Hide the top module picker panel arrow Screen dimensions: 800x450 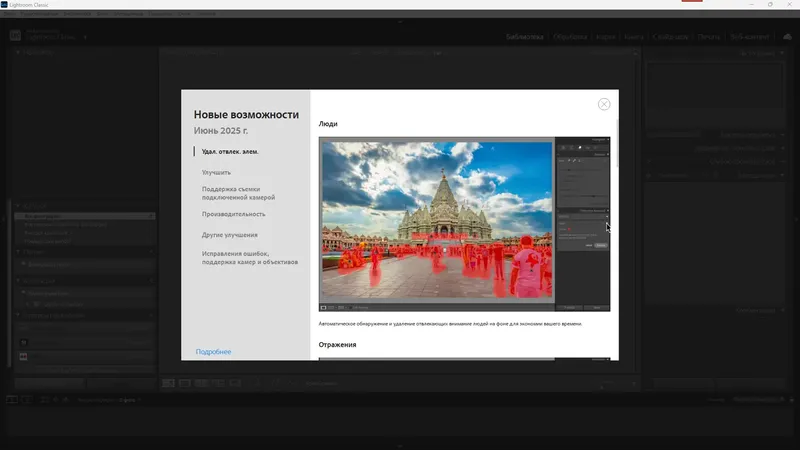[400, 22]
